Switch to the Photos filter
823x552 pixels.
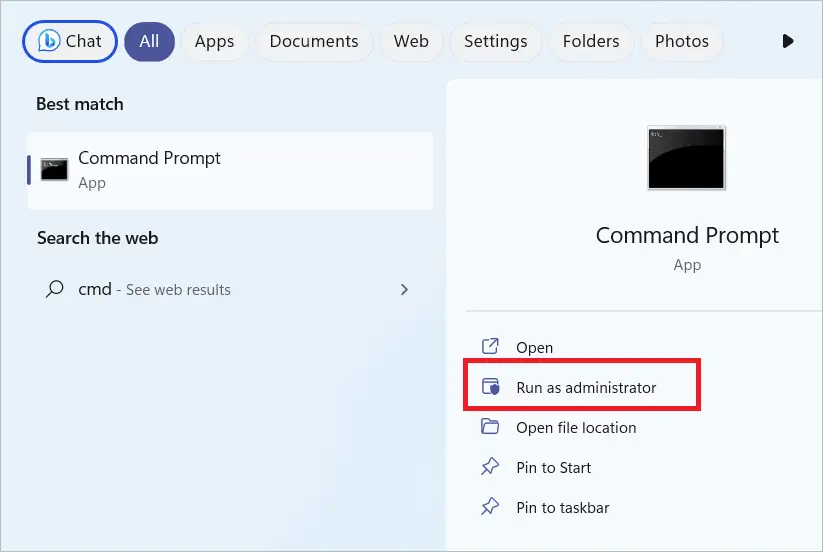(682, 41)
